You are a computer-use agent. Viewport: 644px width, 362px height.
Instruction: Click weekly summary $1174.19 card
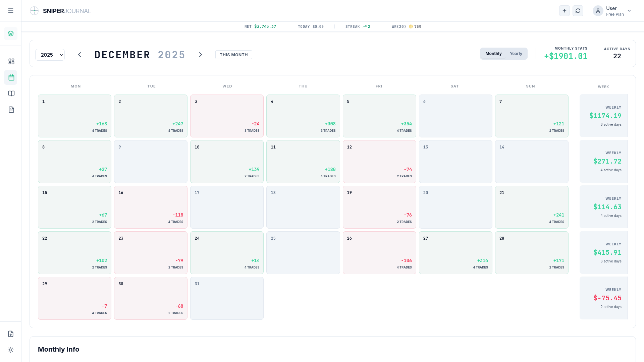click(603, 116)
